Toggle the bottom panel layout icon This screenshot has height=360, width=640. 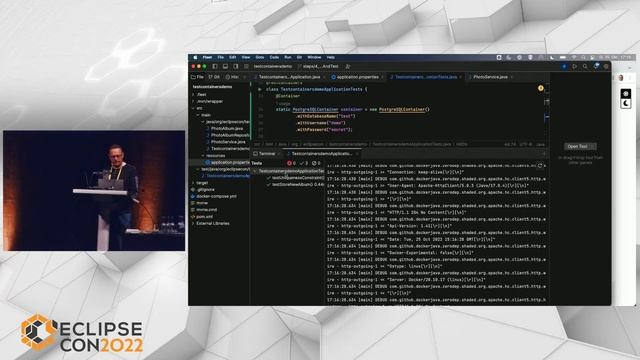pyautogui.click(x=225, y=67)
